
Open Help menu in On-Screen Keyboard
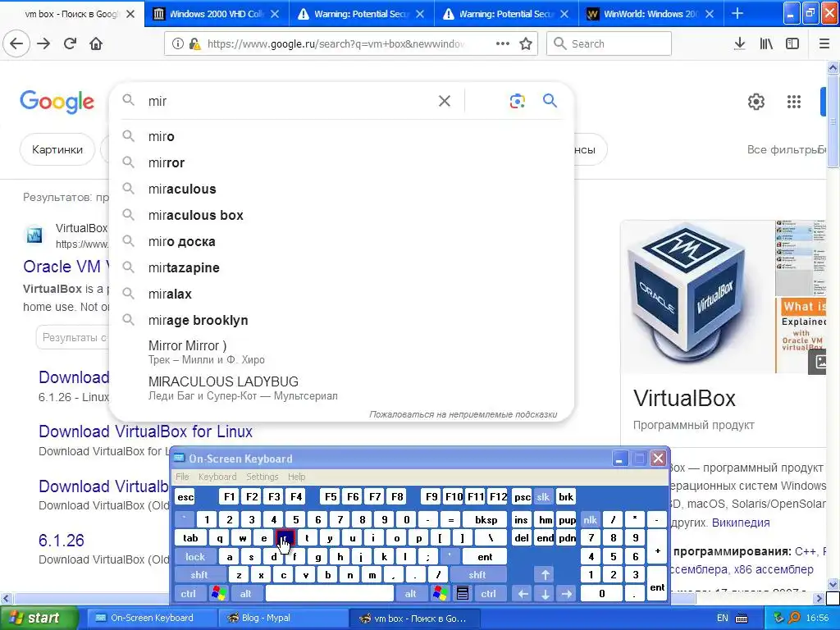[296, 477]
